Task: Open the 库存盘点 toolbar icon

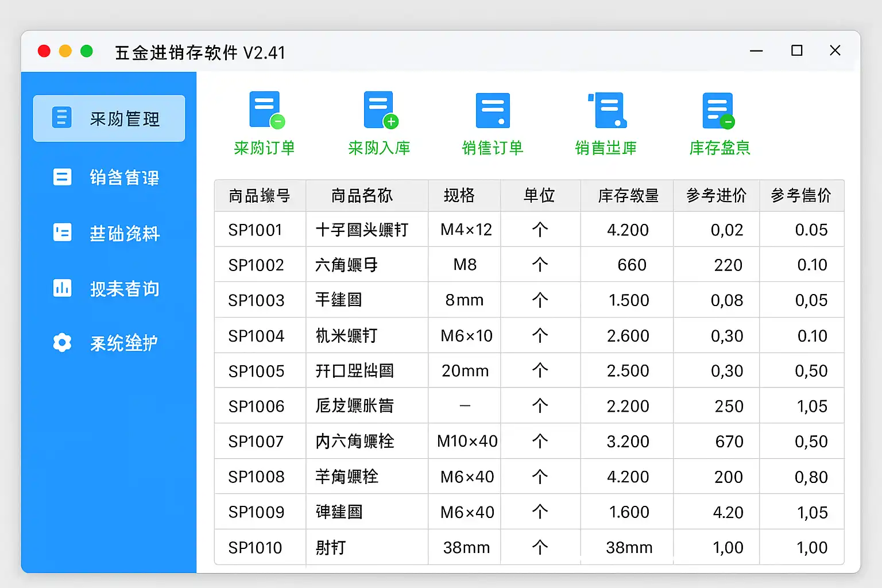Action: coord(718,110)
